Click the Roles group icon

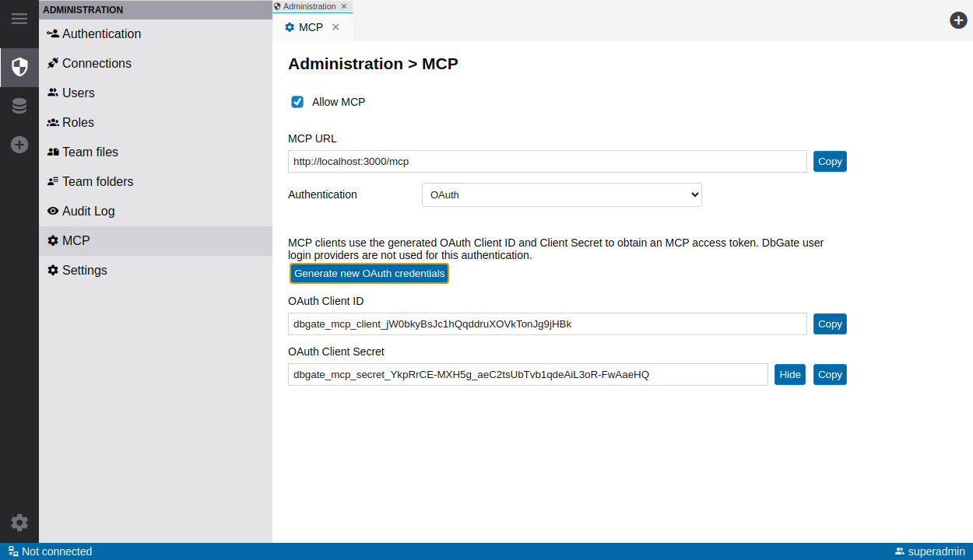(53, 122)
